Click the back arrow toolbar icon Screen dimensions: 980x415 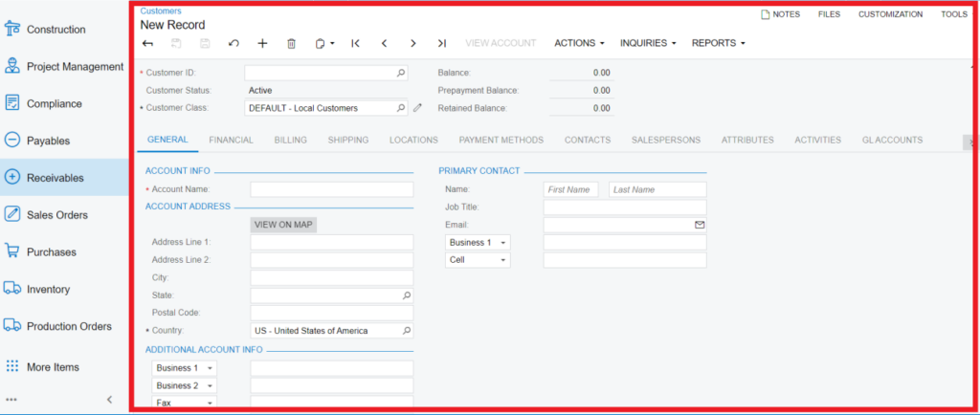click(x=147, y=43)
